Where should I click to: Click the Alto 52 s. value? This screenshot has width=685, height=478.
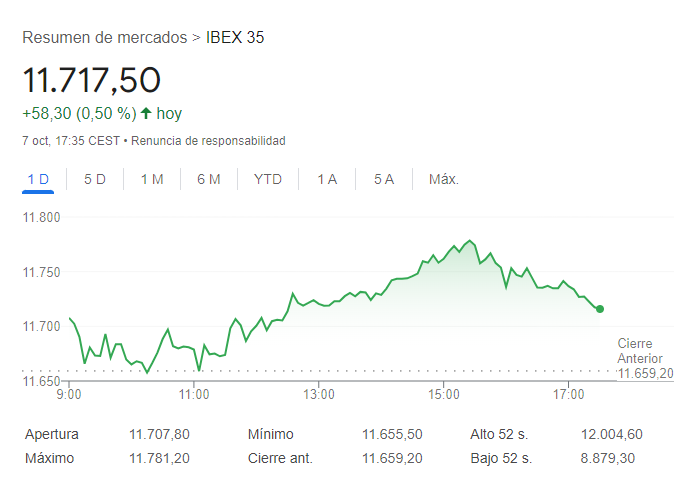[x=611, y=434]
